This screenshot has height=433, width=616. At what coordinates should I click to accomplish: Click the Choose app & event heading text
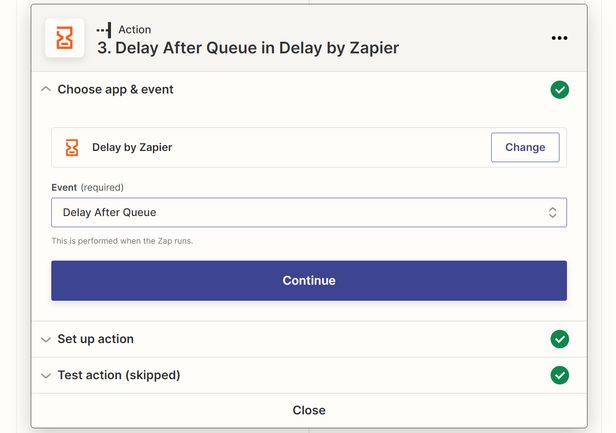click(x=115, y=89)
